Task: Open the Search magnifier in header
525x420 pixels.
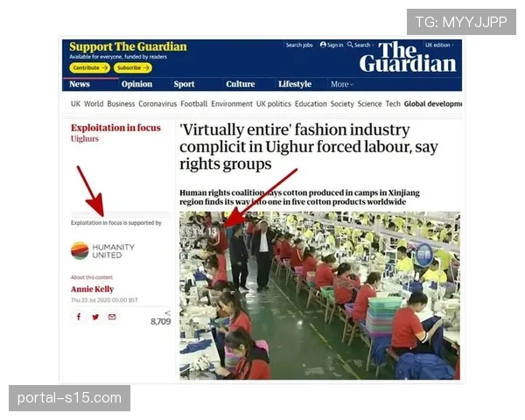Action: coord(350,45)
